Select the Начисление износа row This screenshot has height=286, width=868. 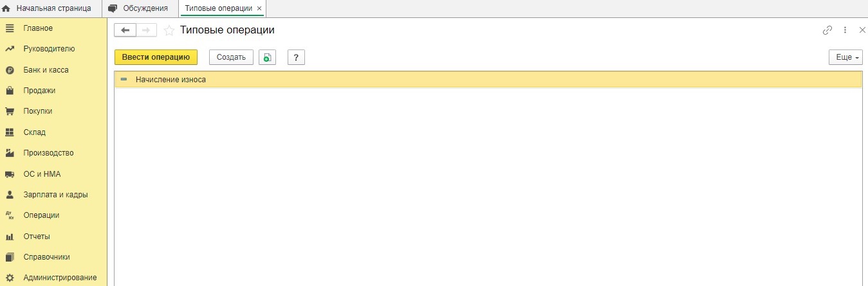(x=488, y=80)
